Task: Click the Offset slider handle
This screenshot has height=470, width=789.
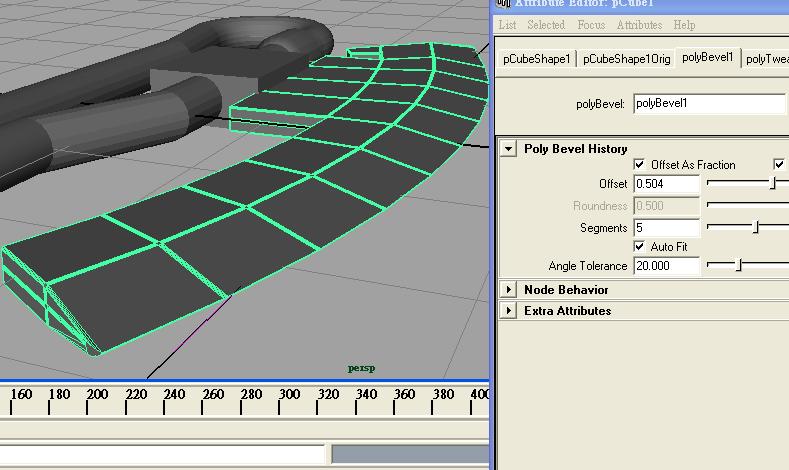Action: [x=773, y=183]
